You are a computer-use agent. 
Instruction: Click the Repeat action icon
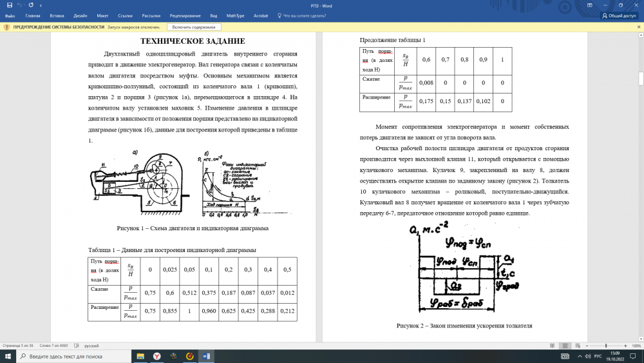coord(31,5)
